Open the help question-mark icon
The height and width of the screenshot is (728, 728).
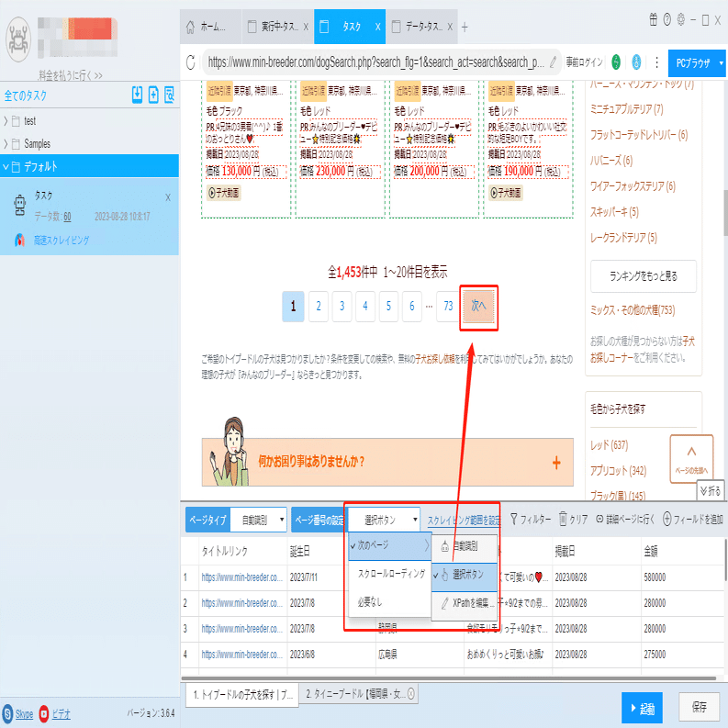point(667,19)
